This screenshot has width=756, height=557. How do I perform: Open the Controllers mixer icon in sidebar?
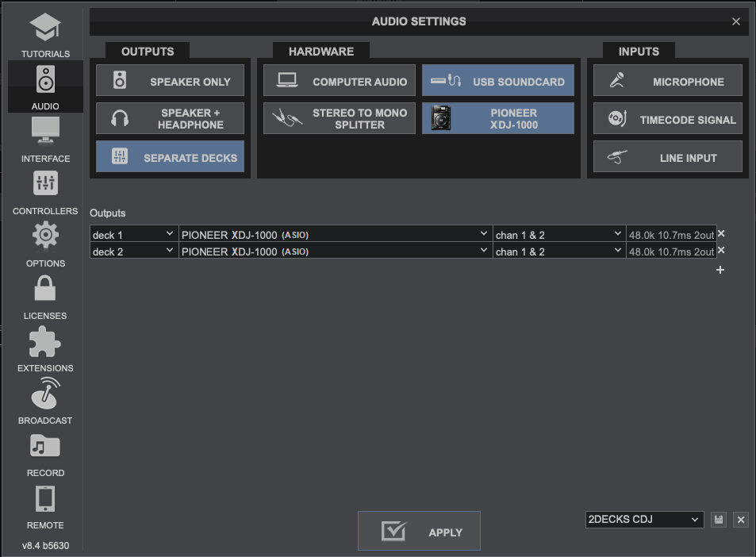point(45,183)
